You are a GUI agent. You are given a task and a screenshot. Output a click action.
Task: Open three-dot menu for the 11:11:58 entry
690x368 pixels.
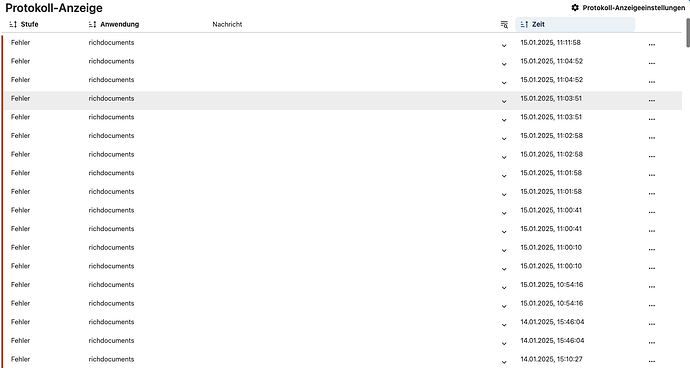(x=652, y=44)
